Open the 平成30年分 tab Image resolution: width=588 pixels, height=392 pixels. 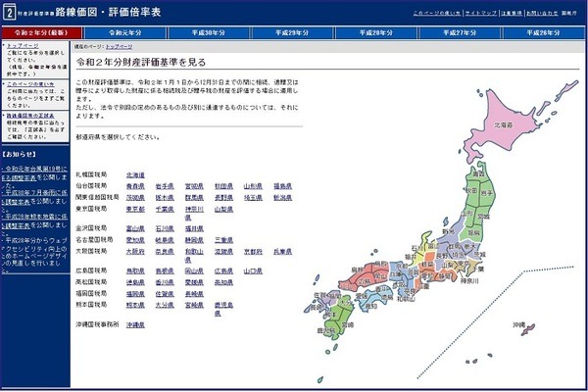tap(209, 33)
